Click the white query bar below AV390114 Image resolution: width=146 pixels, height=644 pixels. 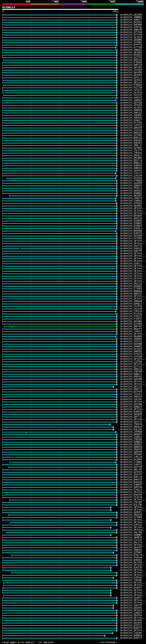pyautogui.click(x=60, y=9)
